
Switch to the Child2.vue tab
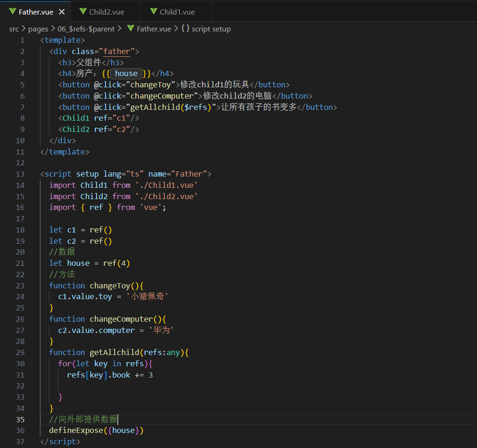pos(106,12)
